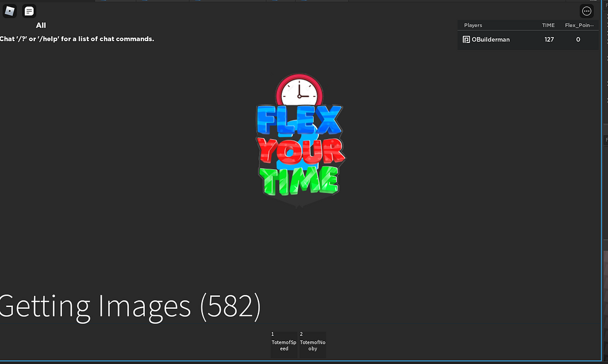The image size is (608, 364).
Task: Select the speech bubble chat icon
Action: point(28,11)
